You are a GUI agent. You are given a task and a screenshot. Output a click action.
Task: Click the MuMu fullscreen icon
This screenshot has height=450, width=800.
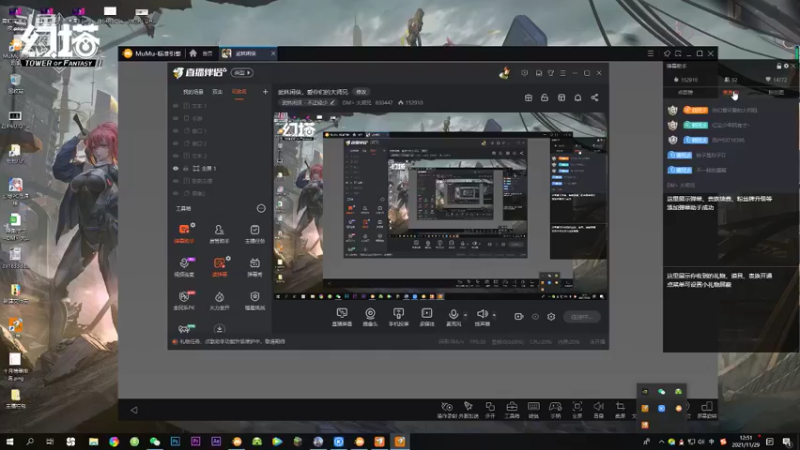tap(577, 409)
